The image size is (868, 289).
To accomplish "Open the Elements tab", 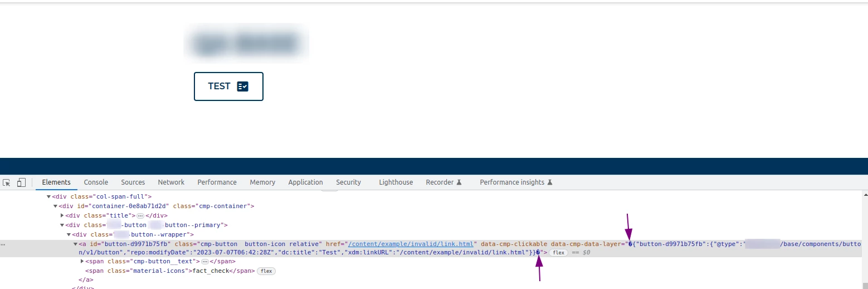I will 56,182.
